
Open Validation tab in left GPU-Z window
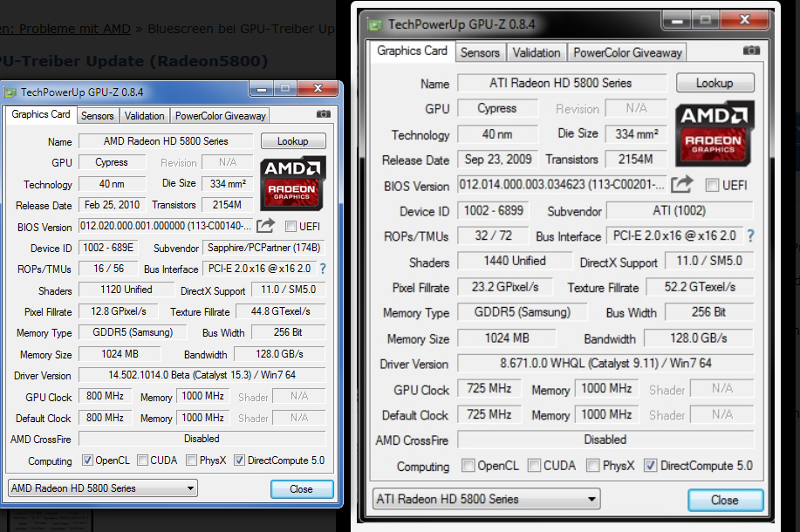coord(145,116)
